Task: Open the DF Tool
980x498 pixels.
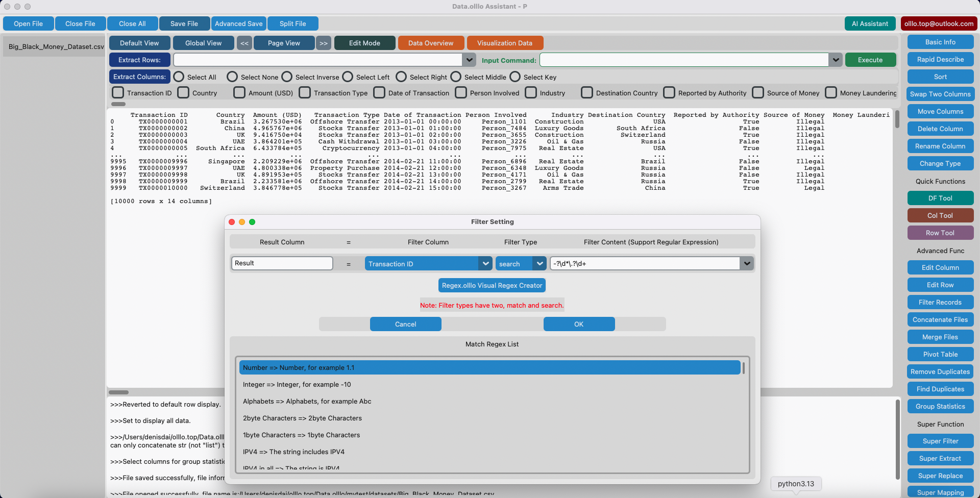Action: click(x=940, y=198)
